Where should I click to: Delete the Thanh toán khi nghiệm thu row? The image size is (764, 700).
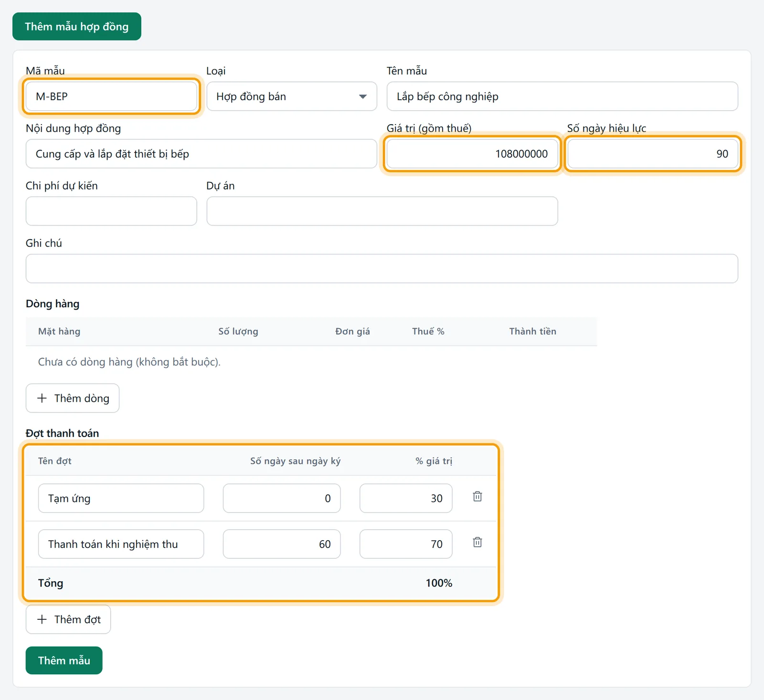tap(477, 543)
